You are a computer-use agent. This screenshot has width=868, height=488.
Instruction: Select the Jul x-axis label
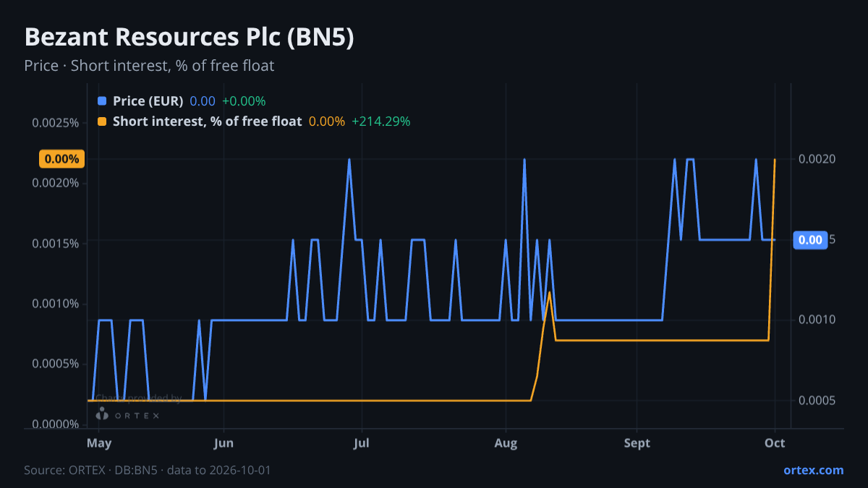point(363,443)
